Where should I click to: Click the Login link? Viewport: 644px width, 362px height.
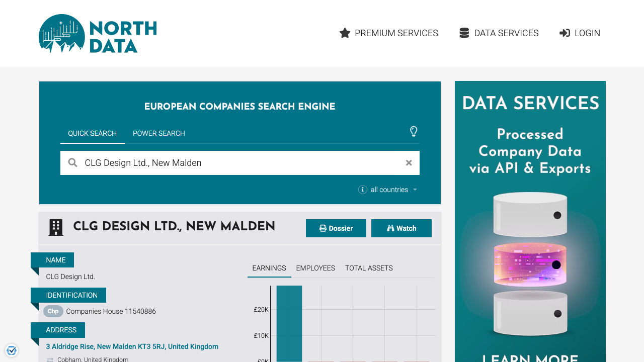pos(580,33)
